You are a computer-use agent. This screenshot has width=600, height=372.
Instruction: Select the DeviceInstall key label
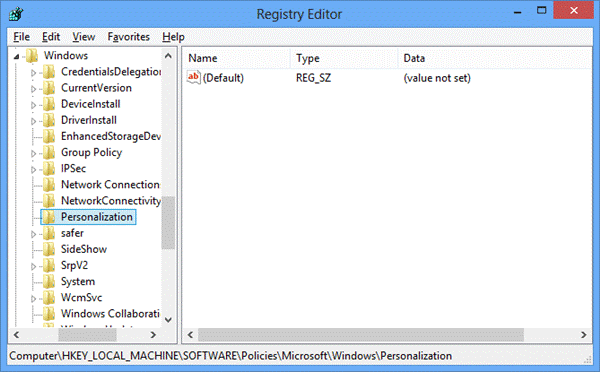pos(91,104)
